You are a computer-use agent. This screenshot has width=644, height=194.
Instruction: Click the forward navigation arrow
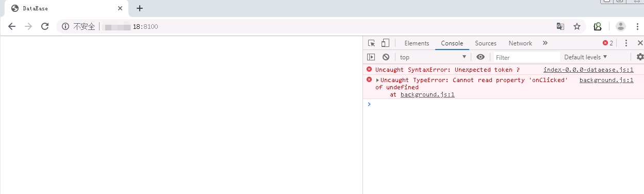28,26
